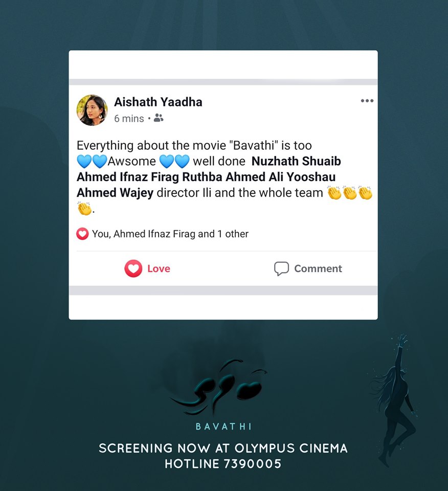Open the three-dot post options menu
The image size is (448, 491).
click(367, 101)
